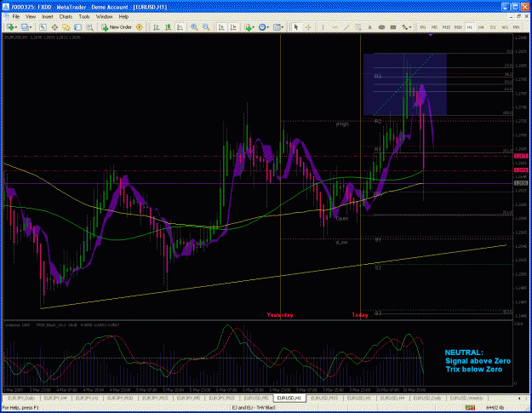Toggle the Market Watch window icon
532x413 pixels.
point(43,27)
